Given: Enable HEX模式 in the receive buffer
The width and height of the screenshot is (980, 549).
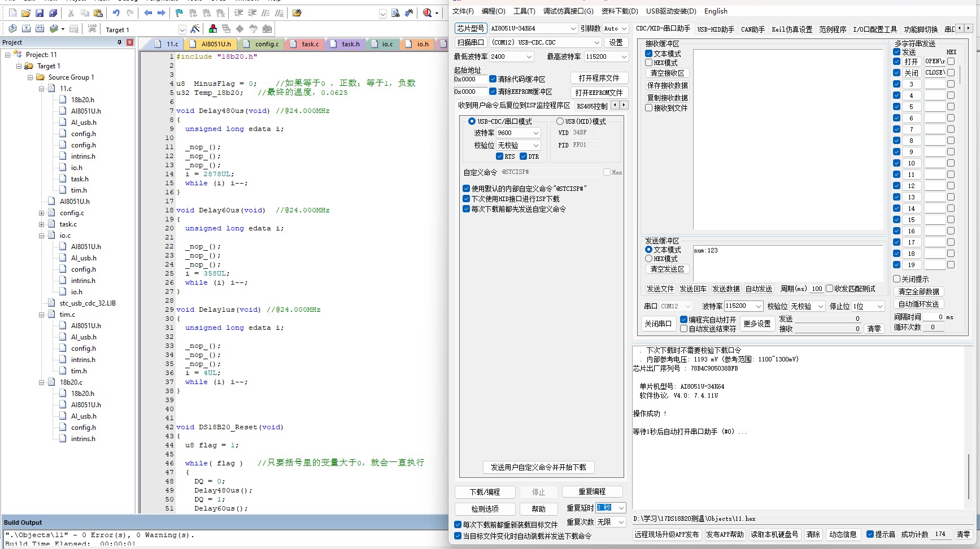Looking at the screenshot, I should click(648, 63).
